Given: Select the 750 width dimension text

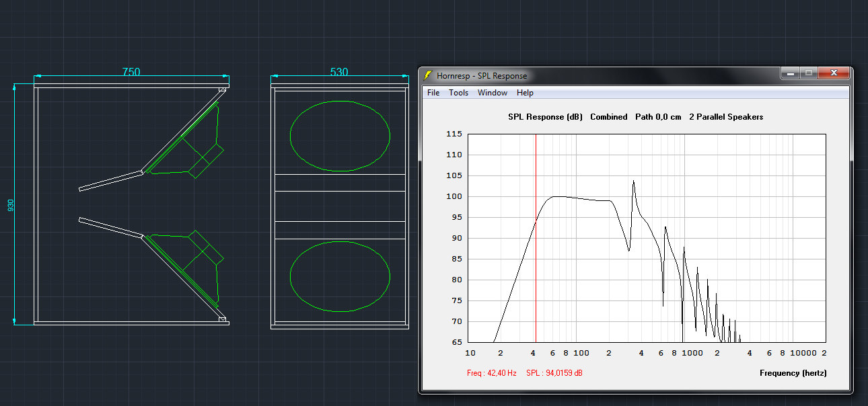Looking at the screenshot, I should point(131,72).
